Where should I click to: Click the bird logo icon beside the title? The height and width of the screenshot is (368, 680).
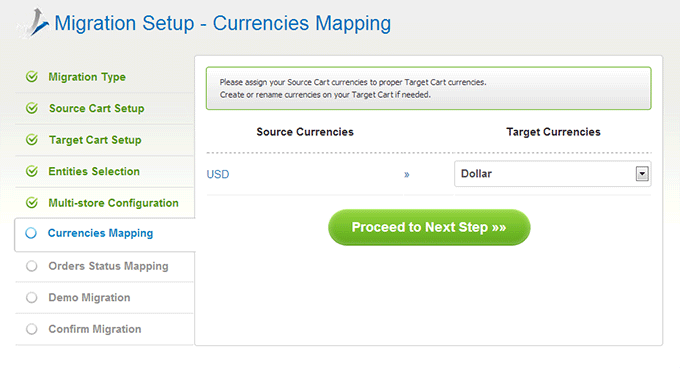pyautogui.click(x=34, y=23)
